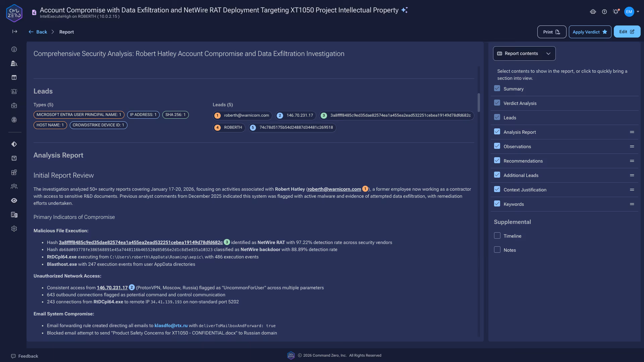
Task: Click the help question mark icon
Action: tap(604, 12)
